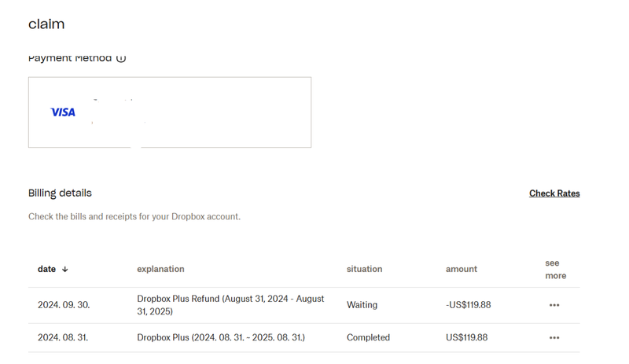Click the -US$119.88 refund amount
This screenshot has height=364, width=629.
click(x=468, y=305)
